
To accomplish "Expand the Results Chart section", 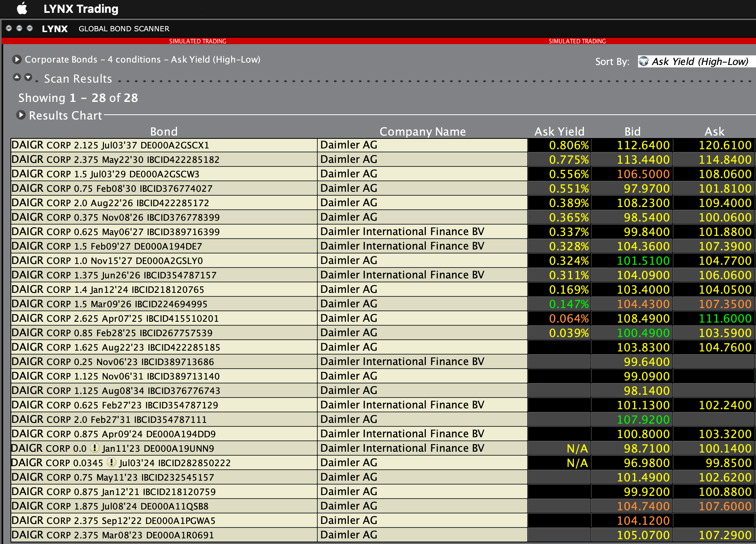I will click(x=21, y=115).
